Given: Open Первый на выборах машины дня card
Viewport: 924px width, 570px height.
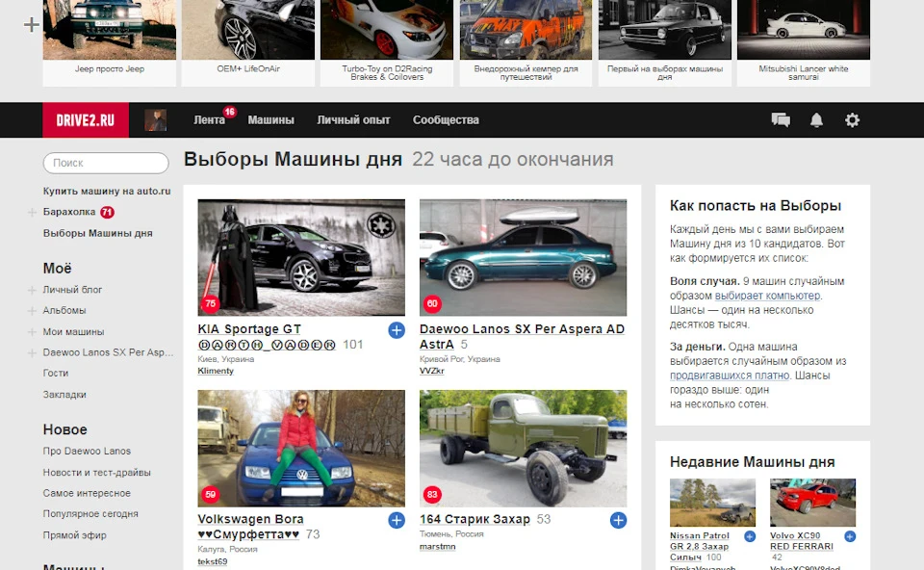Looking at the screenshot, I should pyautogui.click(x=665, y=42).
